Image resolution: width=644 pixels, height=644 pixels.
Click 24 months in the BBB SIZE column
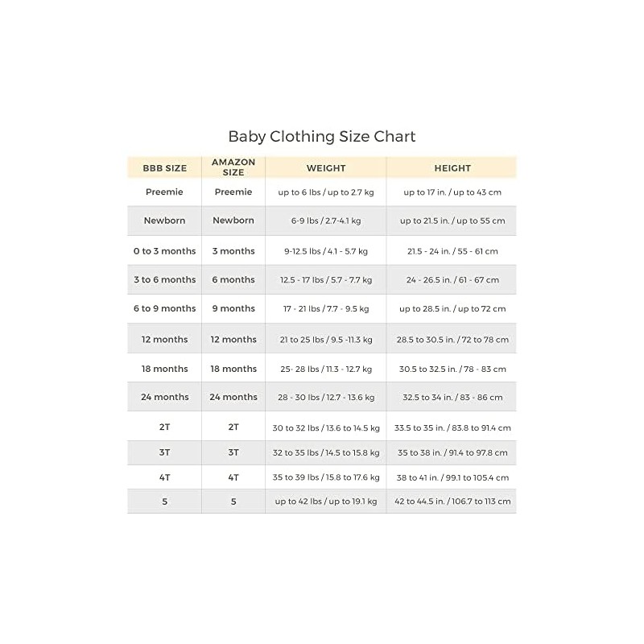point(164,397)
